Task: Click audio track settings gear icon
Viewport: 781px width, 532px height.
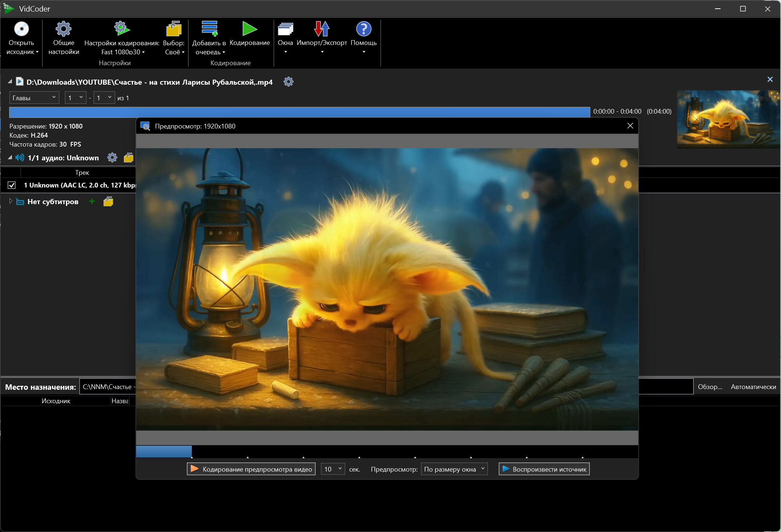Action: pos(112,158)
